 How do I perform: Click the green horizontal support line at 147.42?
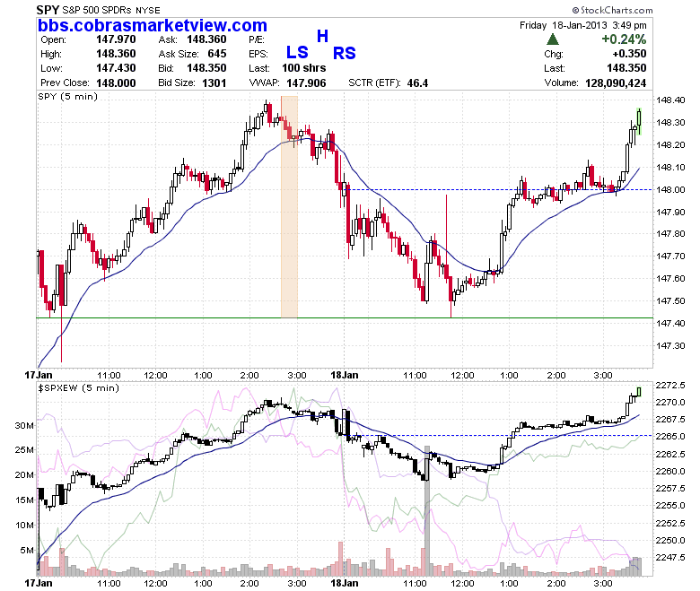345,318
